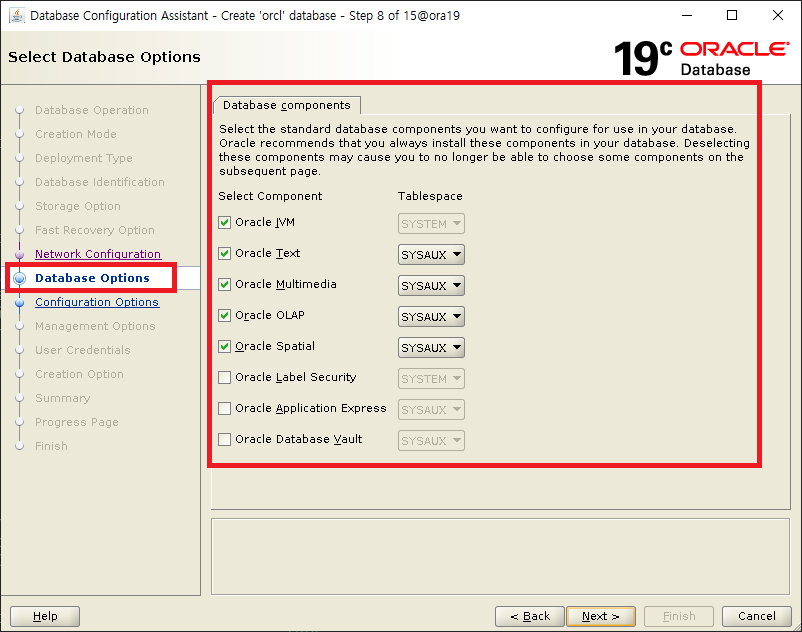Click the Database Identification step label
The width and height of the screenshot is (802, 632).
coord(100,182)
